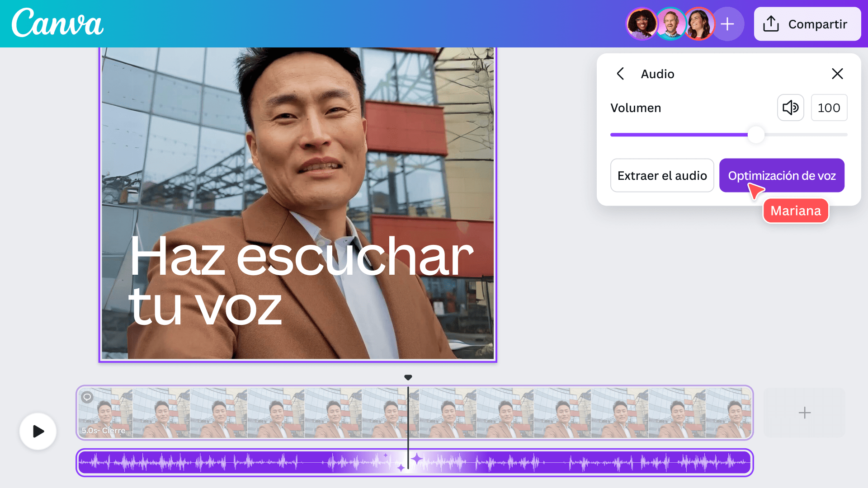Click the Canva logo
The image size is (868, 488).
pos(57,23)
